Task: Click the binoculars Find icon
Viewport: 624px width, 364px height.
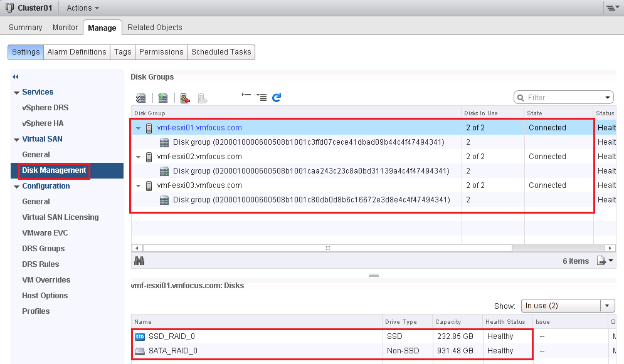Action: 140,261
